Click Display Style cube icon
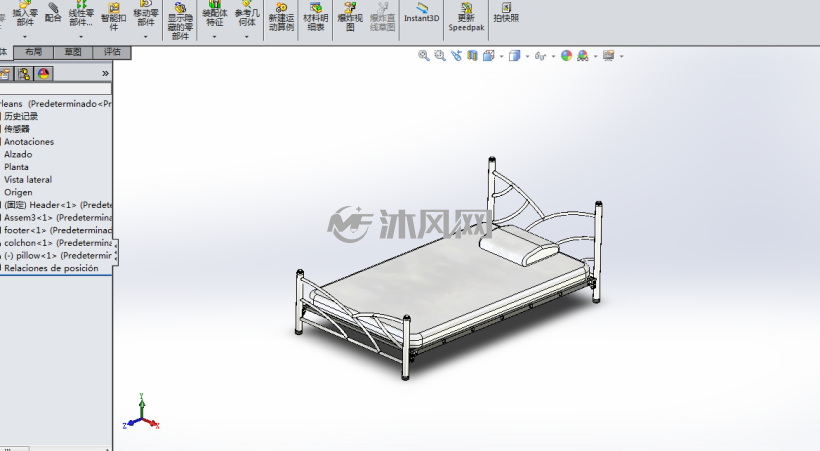This screenshot has height=451, width=820. point(515,55)
